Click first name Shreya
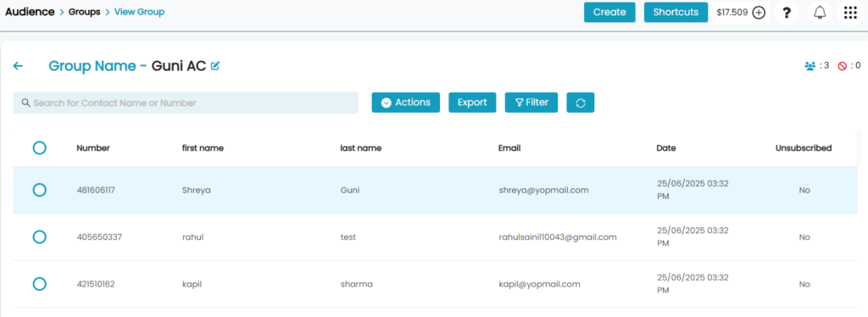 point(197,190)
